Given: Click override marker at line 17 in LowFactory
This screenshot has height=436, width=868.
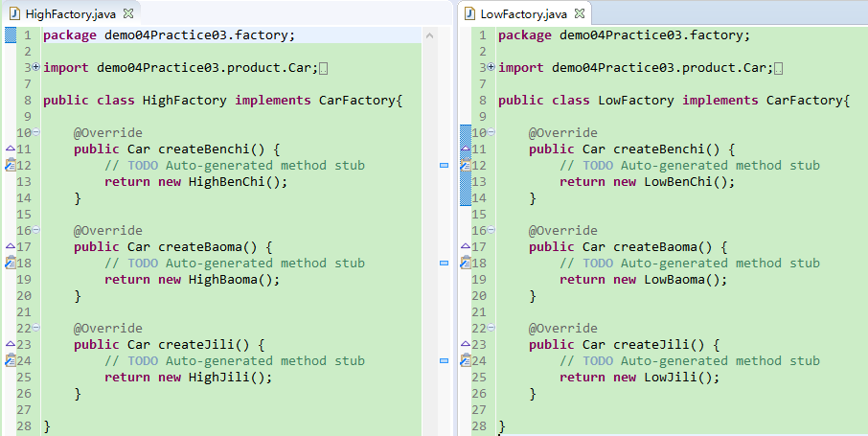Looking at the screenshot, I should click(466, 246).
